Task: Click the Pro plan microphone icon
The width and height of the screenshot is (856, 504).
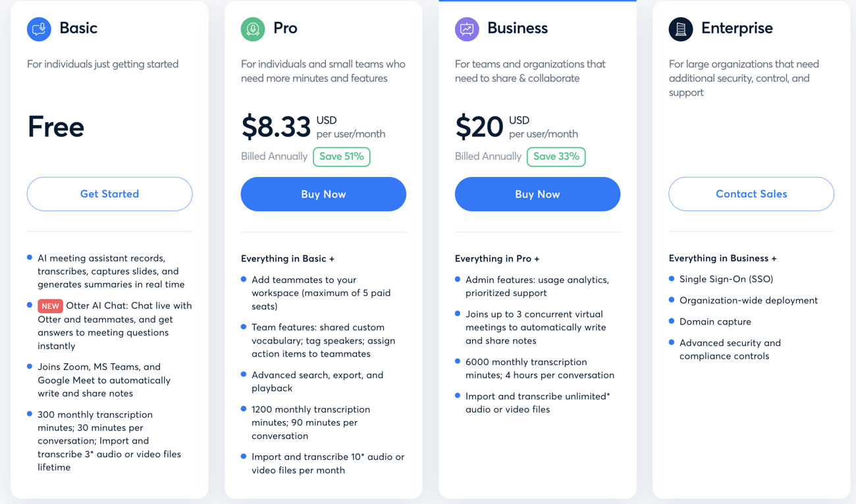Action: pos(252,29)
